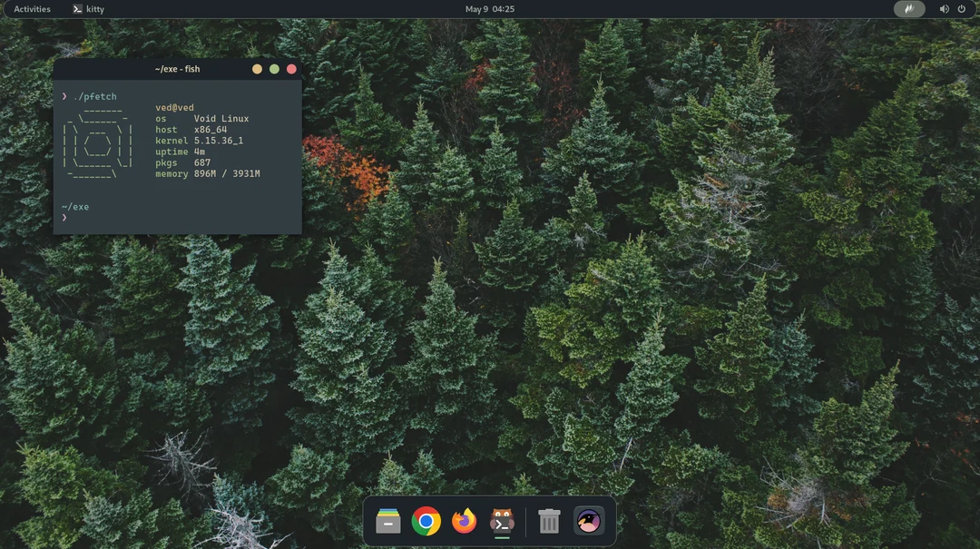Open the kitty application menu in the top bar
Screen dimensions: 980x549
[x=89, y=8]
